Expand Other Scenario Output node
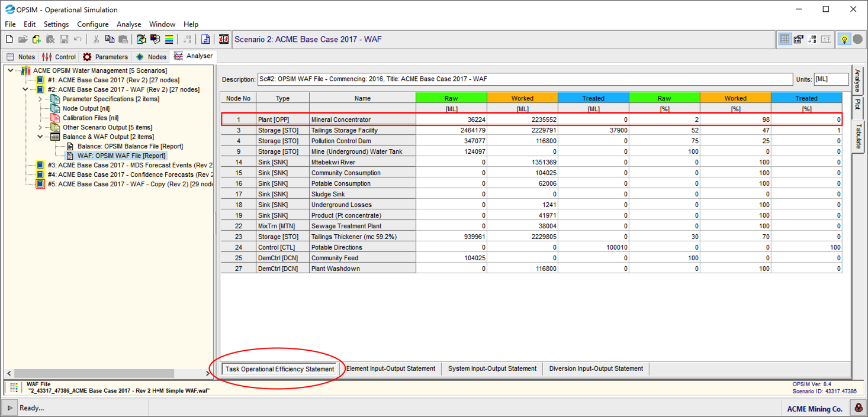Image resolution: width=868 pixels, height=417 pixels. (40, 128)
